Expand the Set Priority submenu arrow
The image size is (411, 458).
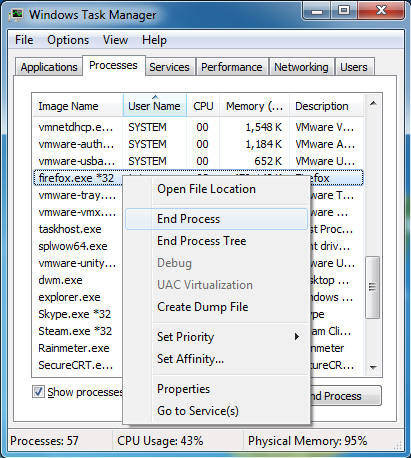(296, 337)
